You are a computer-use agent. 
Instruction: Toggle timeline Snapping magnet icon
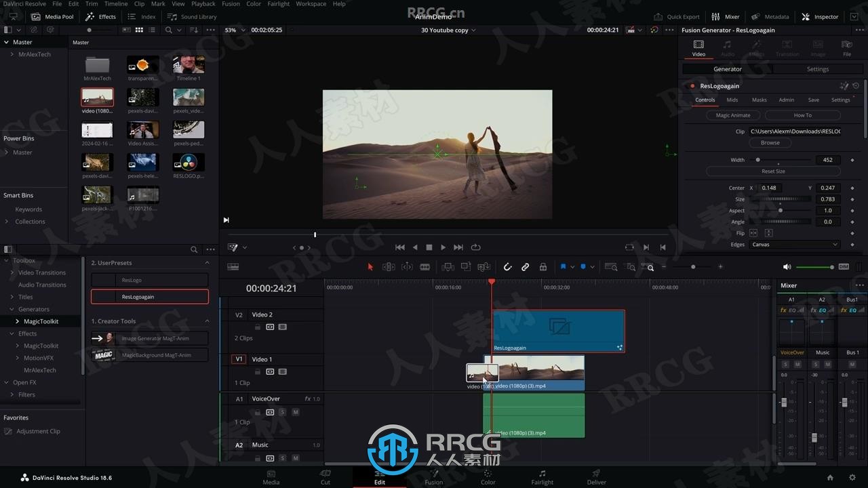pos(507,267)
